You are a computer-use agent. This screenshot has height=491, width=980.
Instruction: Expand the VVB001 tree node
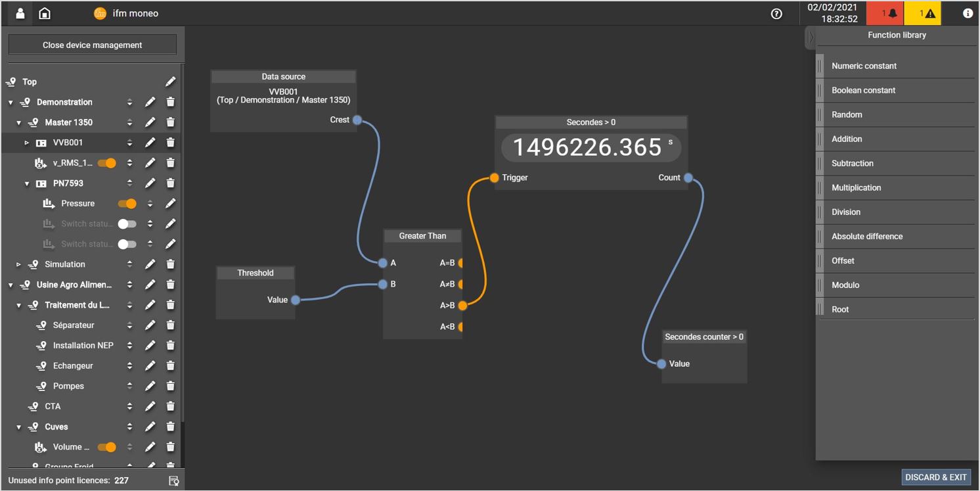click(27, 143)
